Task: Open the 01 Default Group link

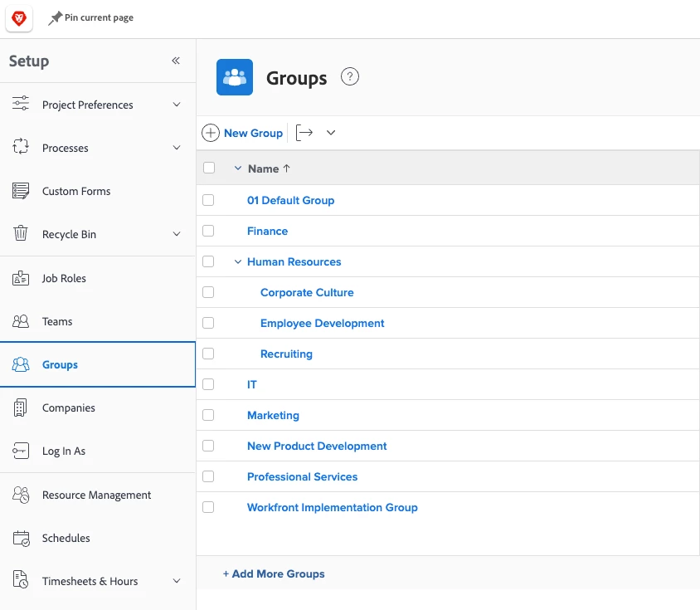Action: pos(290,200)
